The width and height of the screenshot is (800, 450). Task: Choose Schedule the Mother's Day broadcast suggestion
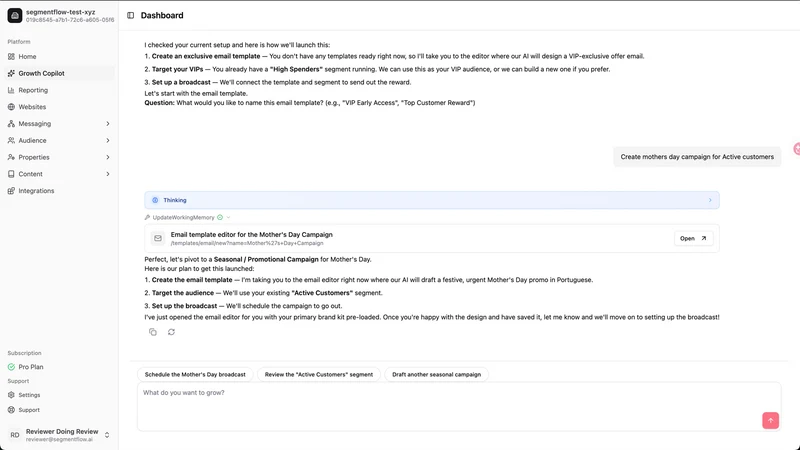(195, 374)
